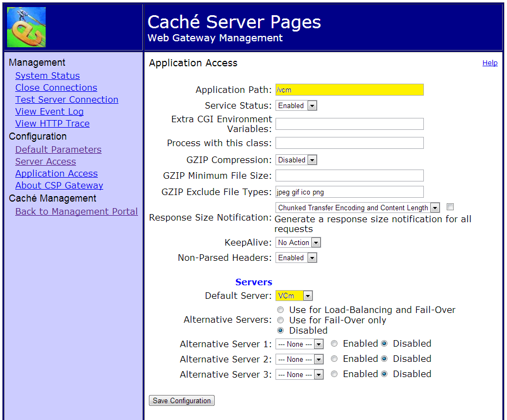
Task: Set Alternative Server 3 to Disabled
Action: click(384, 374)
